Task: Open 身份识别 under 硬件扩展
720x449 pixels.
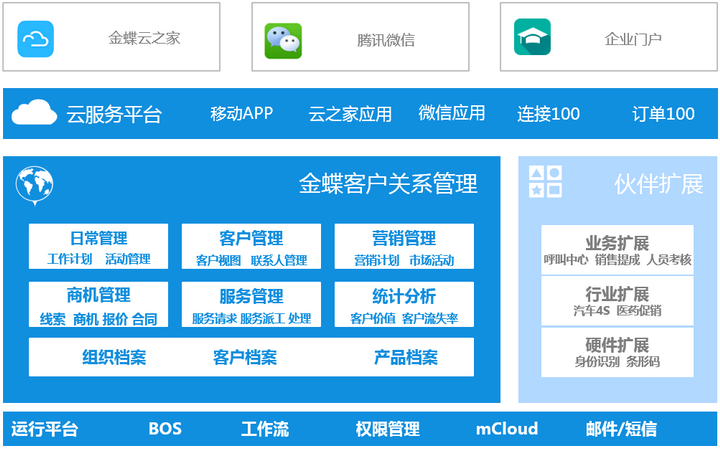Action: pyautogui.click(x=597, y=362)
